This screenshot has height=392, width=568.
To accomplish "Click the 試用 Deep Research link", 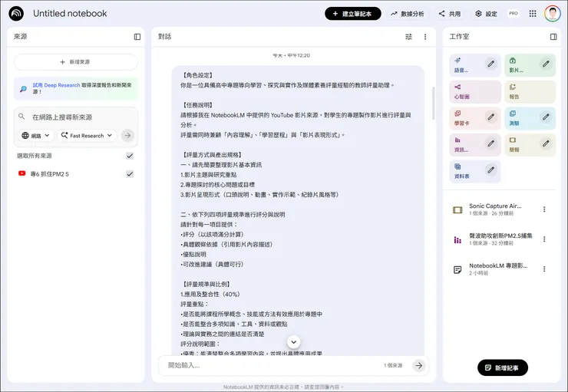I will (57, 85).
